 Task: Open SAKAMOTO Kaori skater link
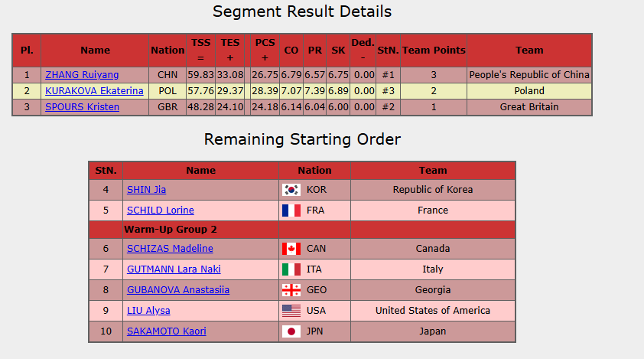[x=166, y=331]
